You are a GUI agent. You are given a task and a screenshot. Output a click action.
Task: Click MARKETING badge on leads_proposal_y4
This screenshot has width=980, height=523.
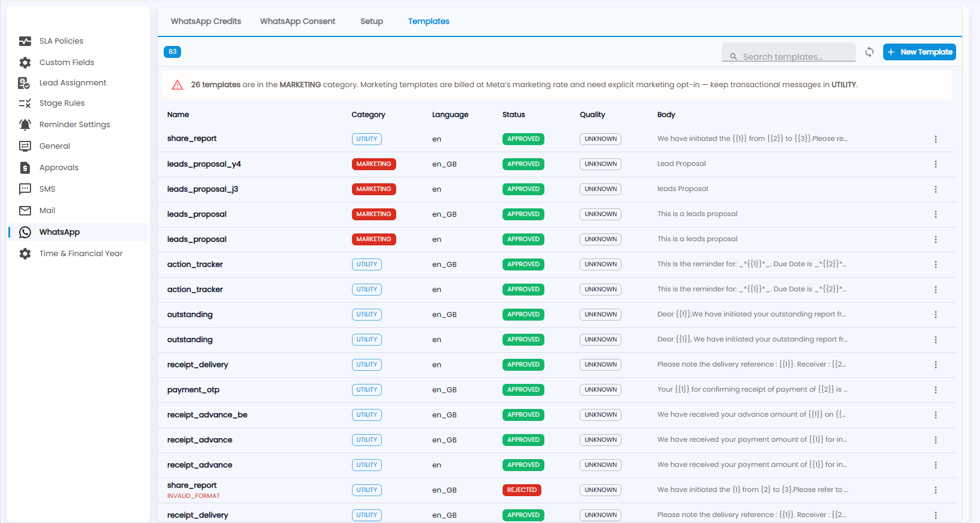[374, 164]
